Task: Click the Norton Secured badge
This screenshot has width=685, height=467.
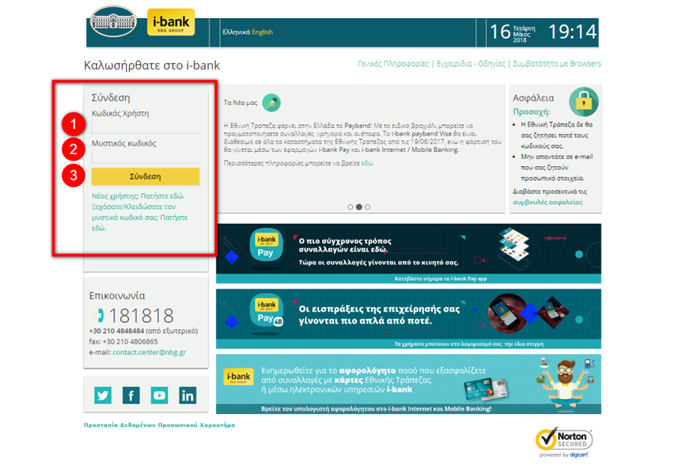Action: click(565, 440)
